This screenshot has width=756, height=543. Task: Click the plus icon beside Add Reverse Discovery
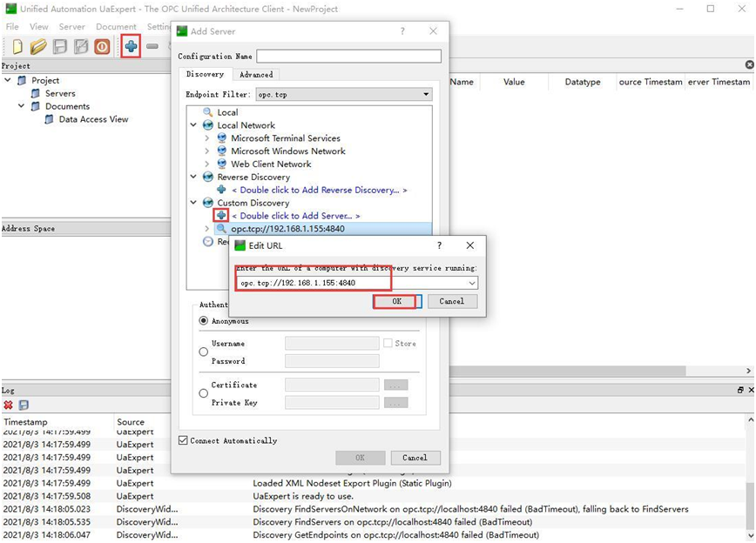tap(221, 190)
